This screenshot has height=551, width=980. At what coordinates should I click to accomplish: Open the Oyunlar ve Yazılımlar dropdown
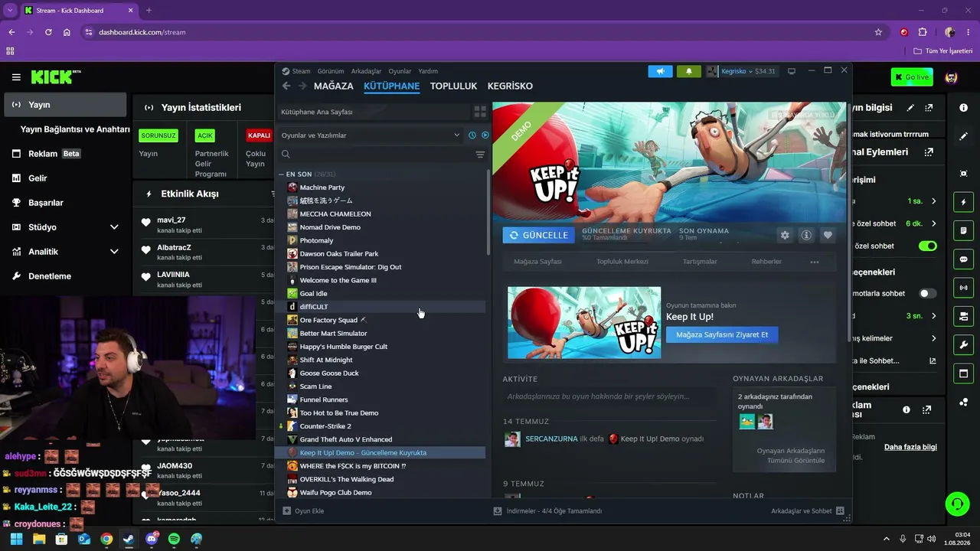tap(371, 135)
